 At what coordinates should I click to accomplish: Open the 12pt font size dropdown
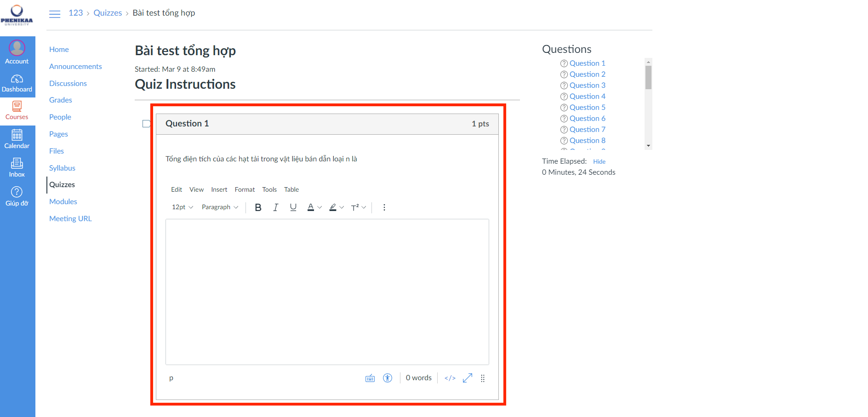183,207
